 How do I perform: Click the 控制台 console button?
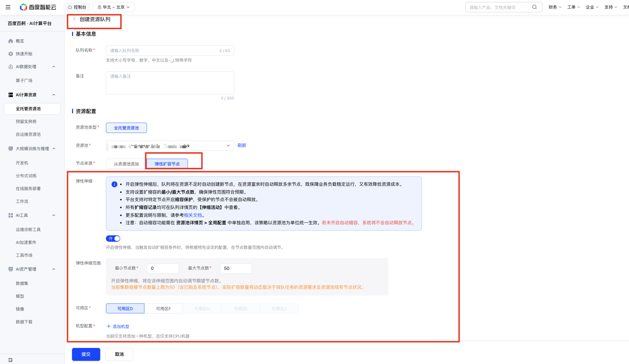point(77,7)
